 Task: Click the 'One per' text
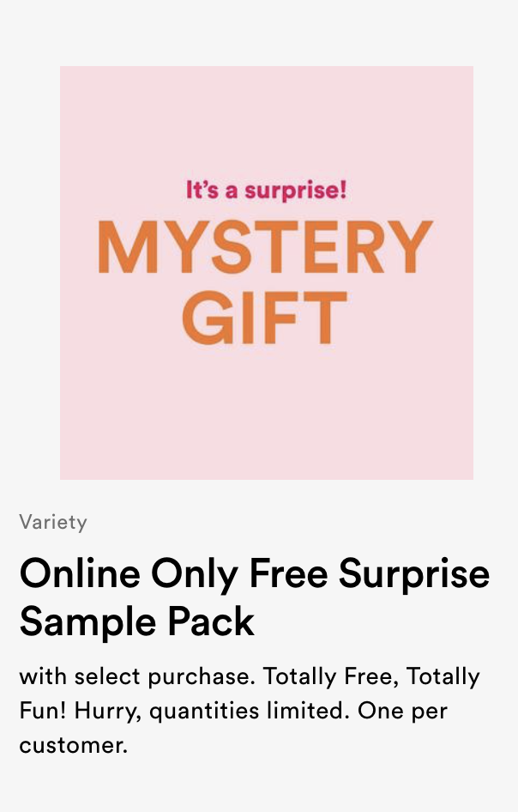pyautogui.click(x=402, y=712)
